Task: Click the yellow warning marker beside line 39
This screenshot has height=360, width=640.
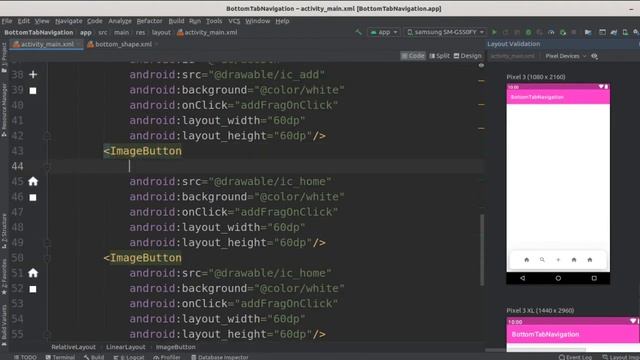Action: [x=481, y=81]
